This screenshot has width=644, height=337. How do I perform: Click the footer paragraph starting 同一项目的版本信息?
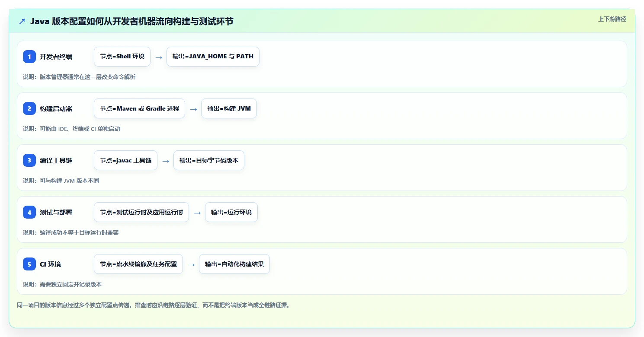pyautogui.click(x=153, y=305)
